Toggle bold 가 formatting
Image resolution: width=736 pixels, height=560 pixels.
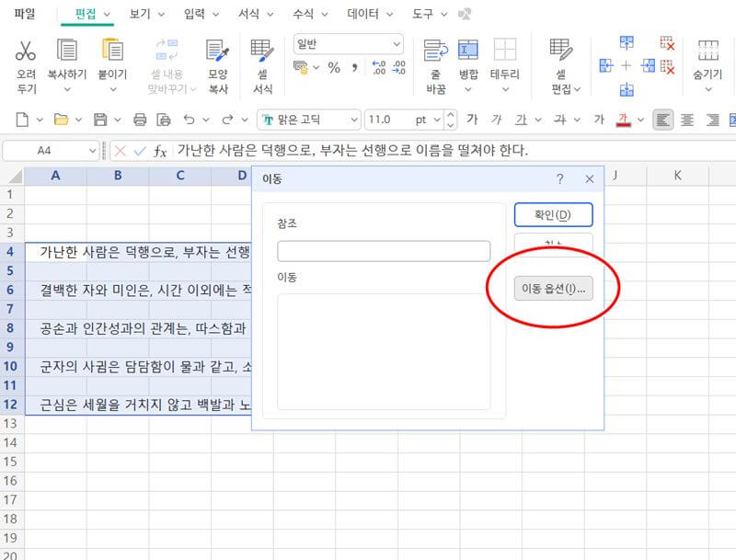pos(472,120)
